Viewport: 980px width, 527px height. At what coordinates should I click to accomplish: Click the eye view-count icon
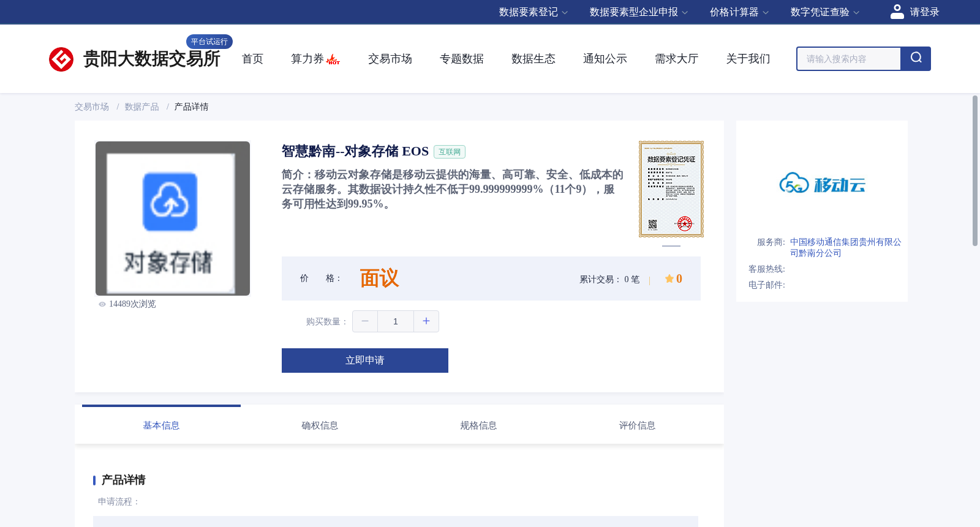(x=102, y=304)
